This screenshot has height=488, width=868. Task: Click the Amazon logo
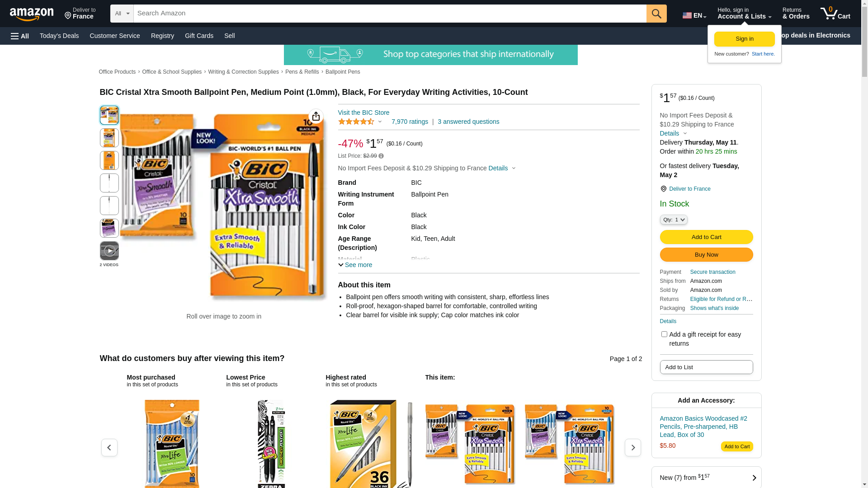[32, 14]
